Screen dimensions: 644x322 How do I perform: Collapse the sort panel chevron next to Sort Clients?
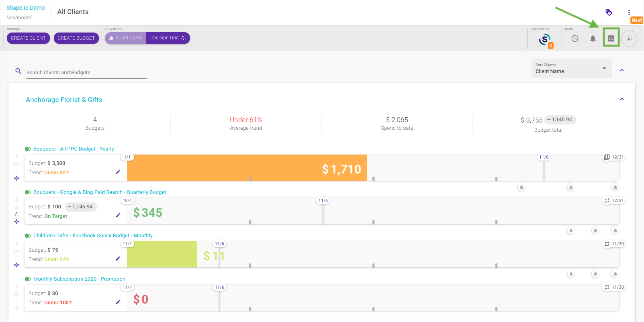pos(622,70)
